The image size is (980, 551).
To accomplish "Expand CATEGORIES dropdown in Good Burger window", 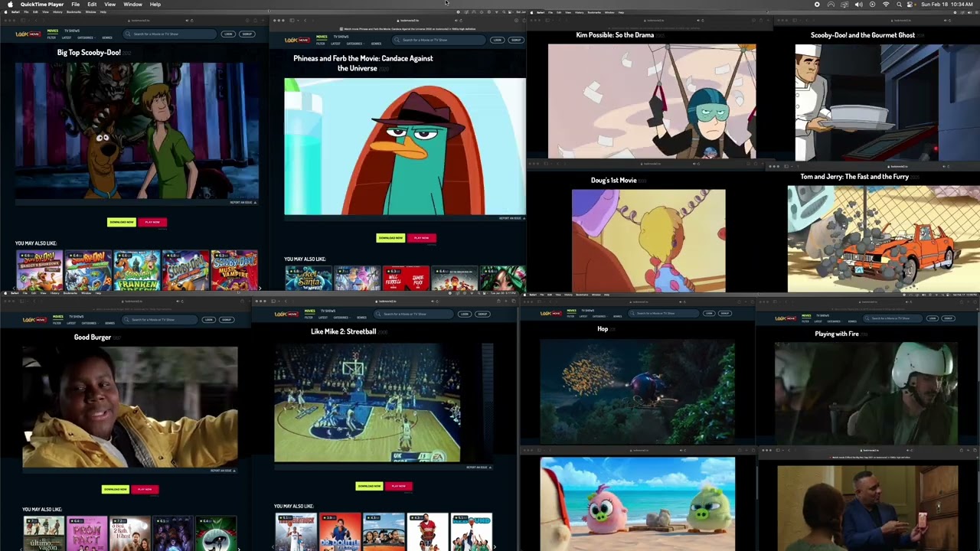I will coord(89,323).
